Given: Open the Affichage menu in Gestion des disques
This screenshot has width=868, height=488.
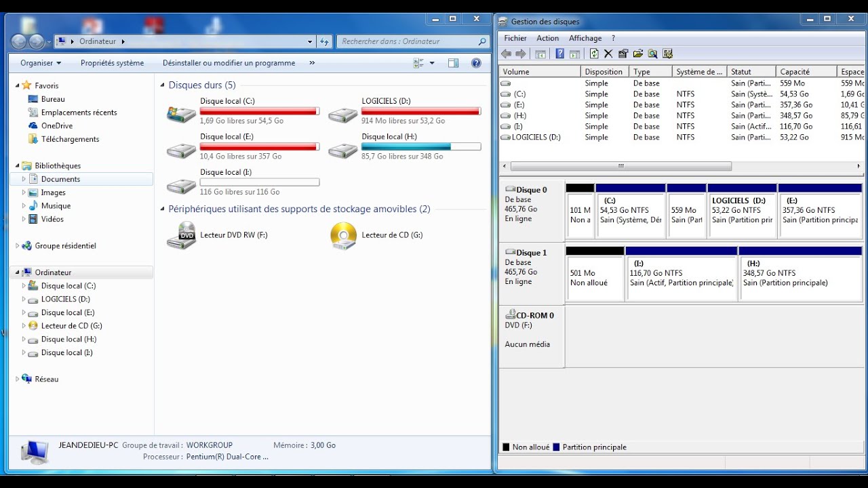Looking at the screenshot, I should [x=585, y=39].
